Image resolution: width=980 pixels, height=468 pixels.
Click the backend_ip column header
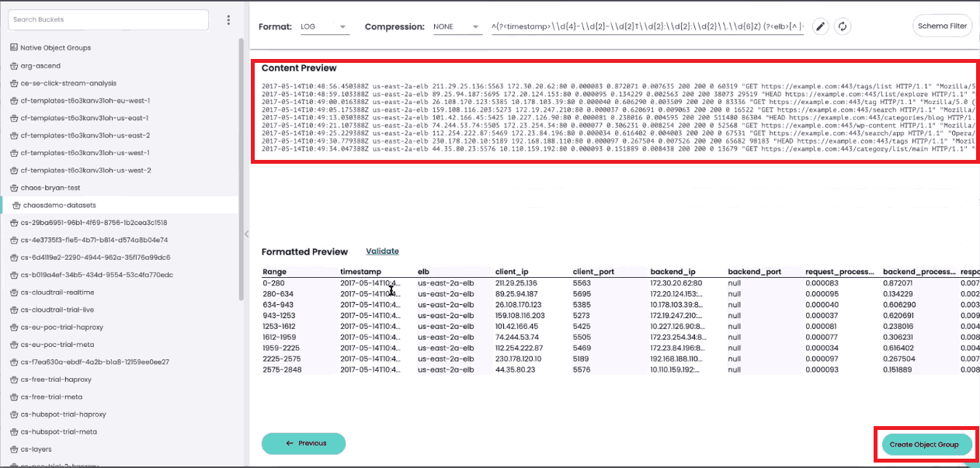click(x=671, y=272)
